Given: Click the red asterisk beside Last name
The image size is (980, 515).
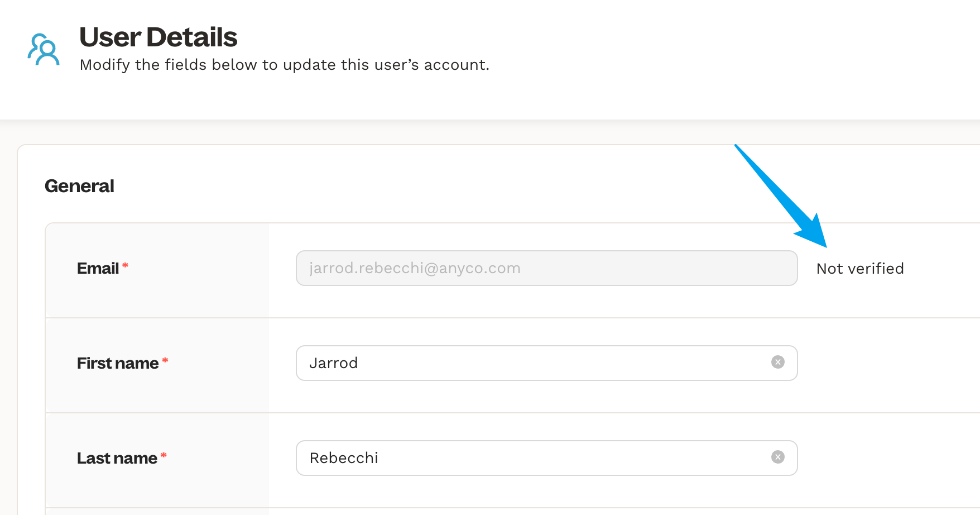Looking at the screenshot, I should point(164,455).
